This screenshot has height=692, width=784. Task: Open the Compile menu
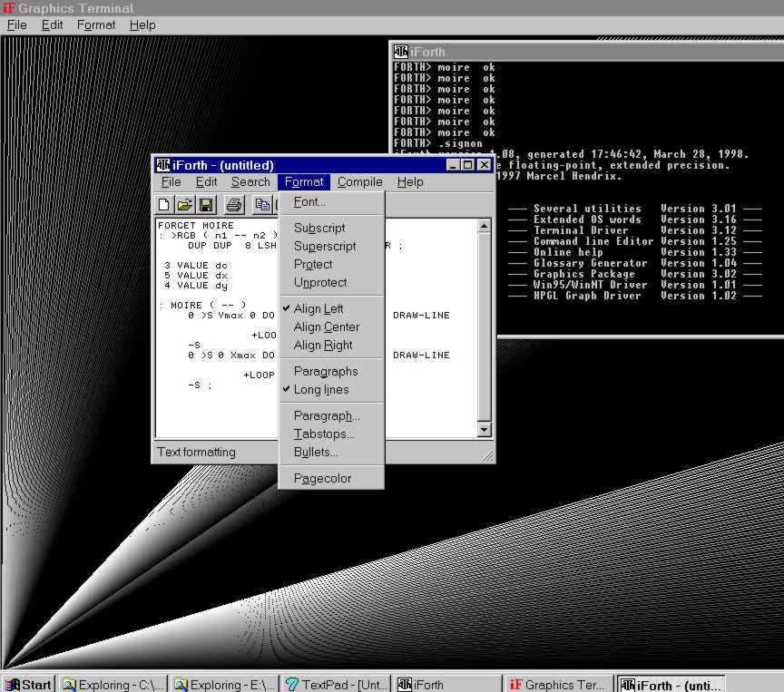359,181
